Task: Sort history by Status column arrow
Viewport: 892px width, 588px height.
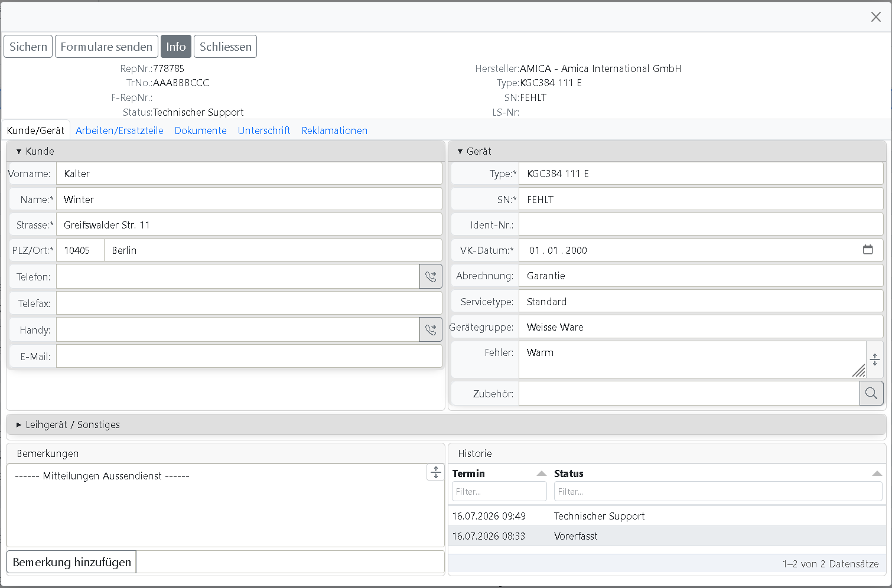Action: click(x=877, y=473)
